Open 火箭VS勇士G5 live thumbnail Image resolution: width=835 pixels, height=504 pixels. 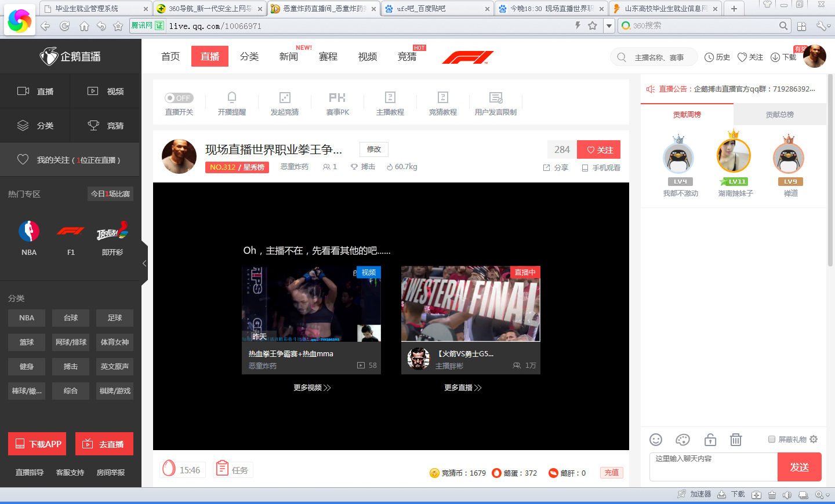pyautogui.click(x=471, y=304)
